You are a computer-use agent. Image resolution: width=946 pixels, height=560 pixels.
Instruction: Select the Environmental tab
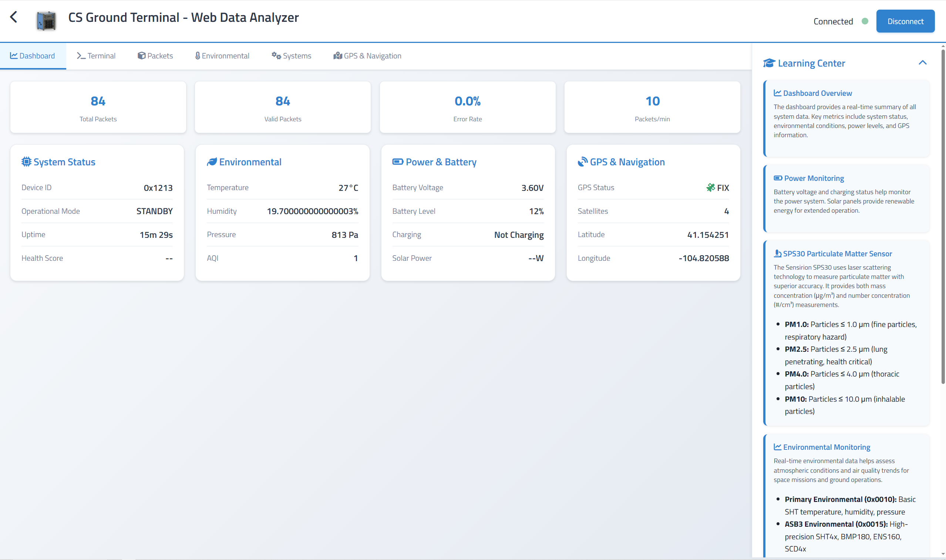(x=222, y=56)
